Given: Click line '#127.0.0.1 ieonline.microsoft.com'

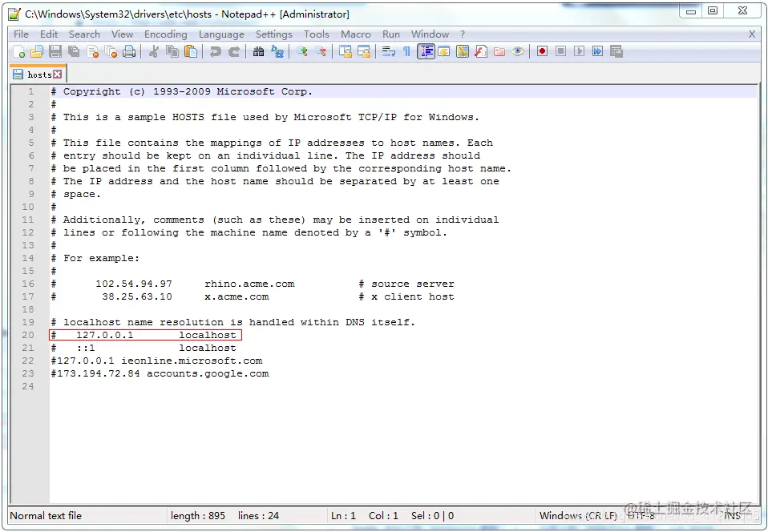Looking at the screenshot, I should (157, 361).
